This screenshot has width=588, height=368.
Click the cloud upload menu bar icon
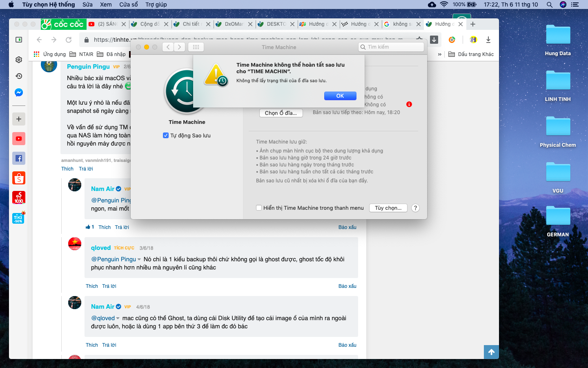point(432,4)
